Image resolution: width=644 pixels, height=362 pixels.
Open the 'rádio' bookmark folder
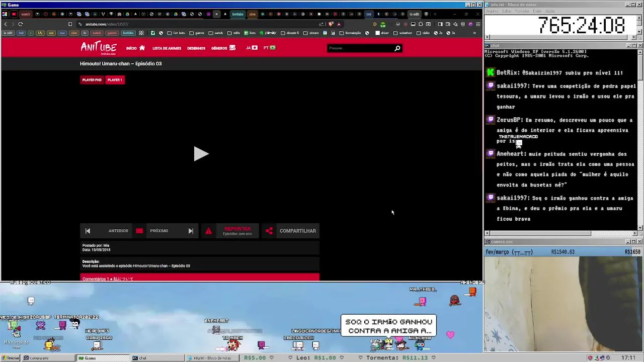423,33
